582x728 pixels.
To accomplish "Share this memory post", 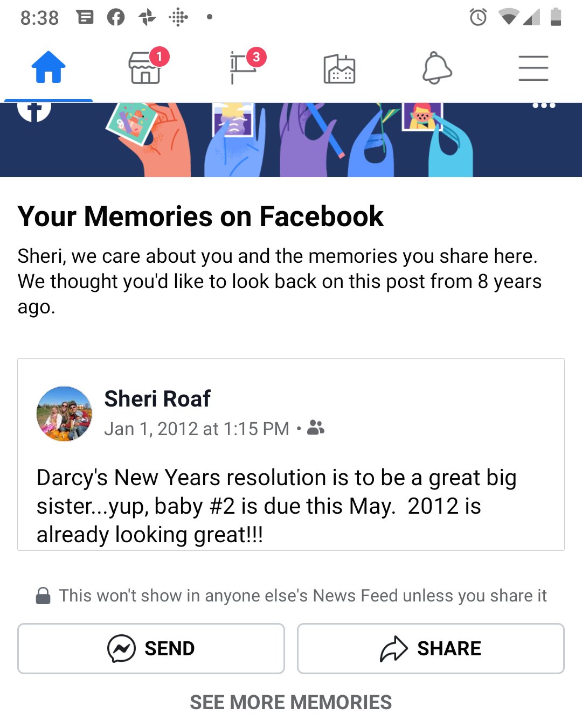I will 431,648.
